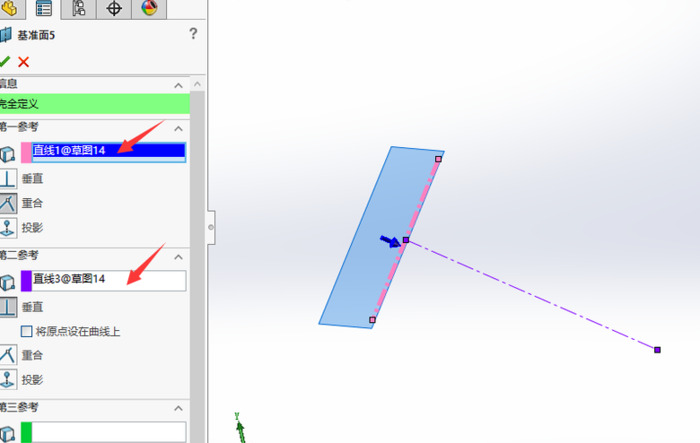Enable 将原点设在曲线上 checkbox
This screenshot has height=443, width=700.
tap(27, 331)
